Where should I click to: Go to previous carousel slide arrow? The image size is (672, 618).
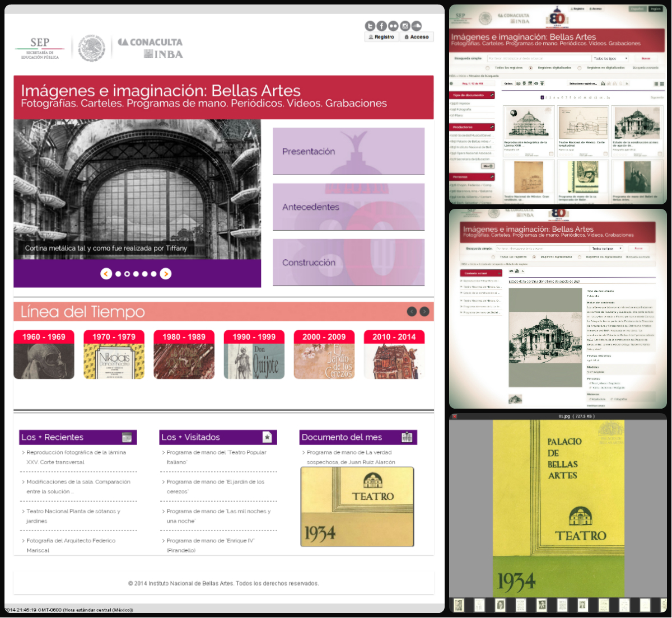click(106, 274)
